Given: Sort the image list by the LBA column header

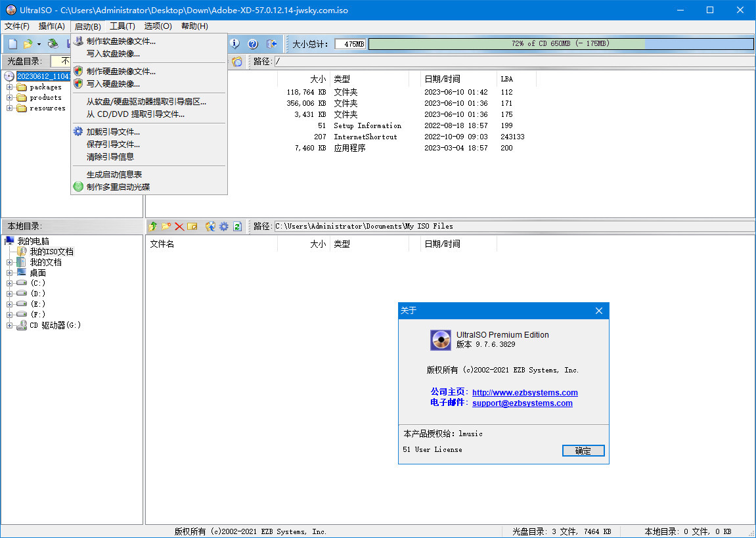Looking at the screenshot, I should (516, 79).
